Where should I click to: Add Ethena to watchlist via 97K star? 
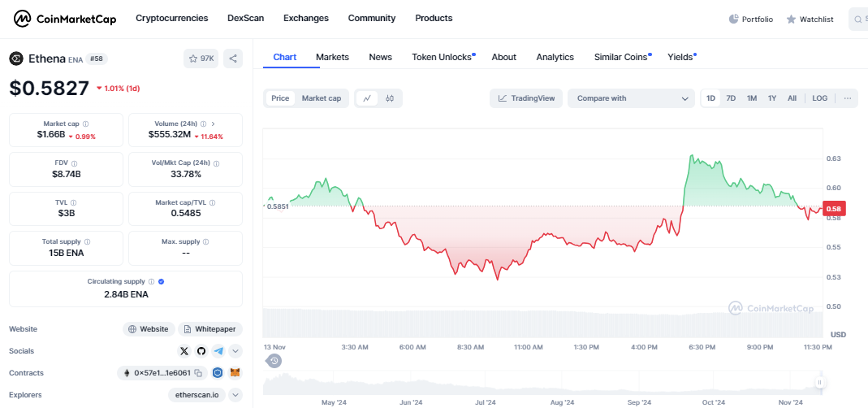pos(201,59)
